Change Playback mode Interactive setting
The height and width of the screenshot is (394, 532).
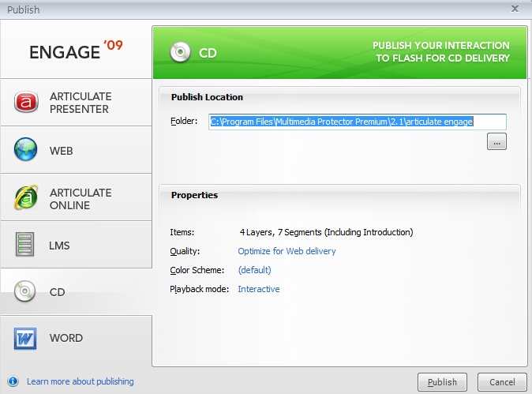coord(259,289)
